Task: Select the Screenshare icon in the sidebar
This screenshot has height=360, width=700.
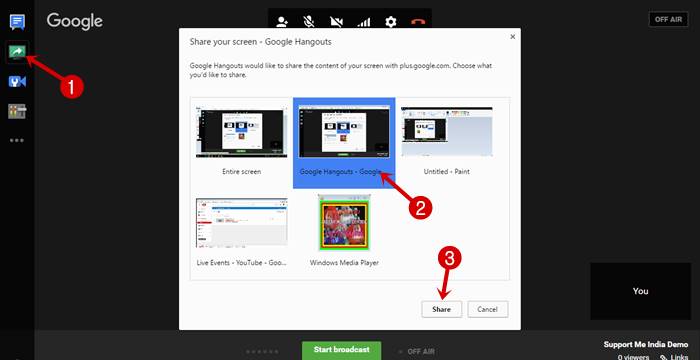Action: [x=17, y=53]
